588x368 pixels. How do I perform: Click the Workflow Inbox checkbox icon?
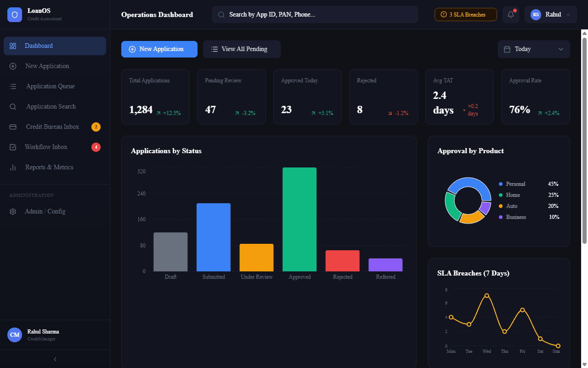point(13,147)
